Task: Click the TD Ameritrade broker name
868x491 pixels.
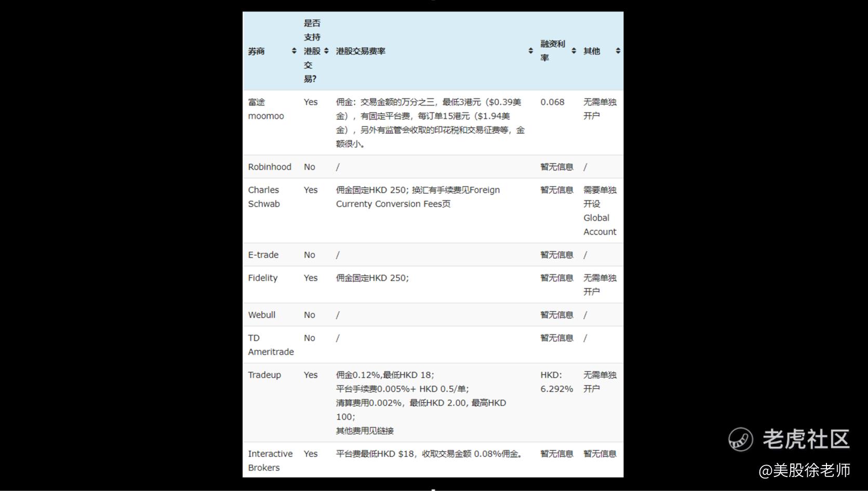Action: (271, 345)
